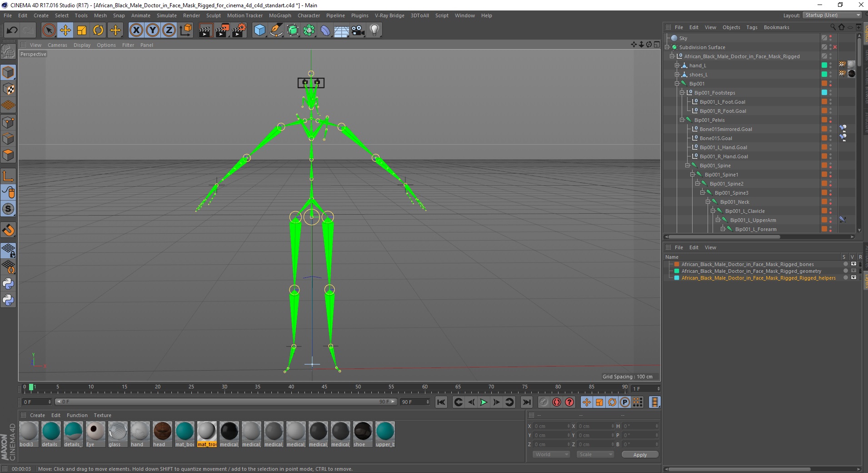Image resolution: width=868 pixels, height=473 pixels.
Task: Collapse the Bip001_Pelvis node
Action: click(x=682, y=120)
